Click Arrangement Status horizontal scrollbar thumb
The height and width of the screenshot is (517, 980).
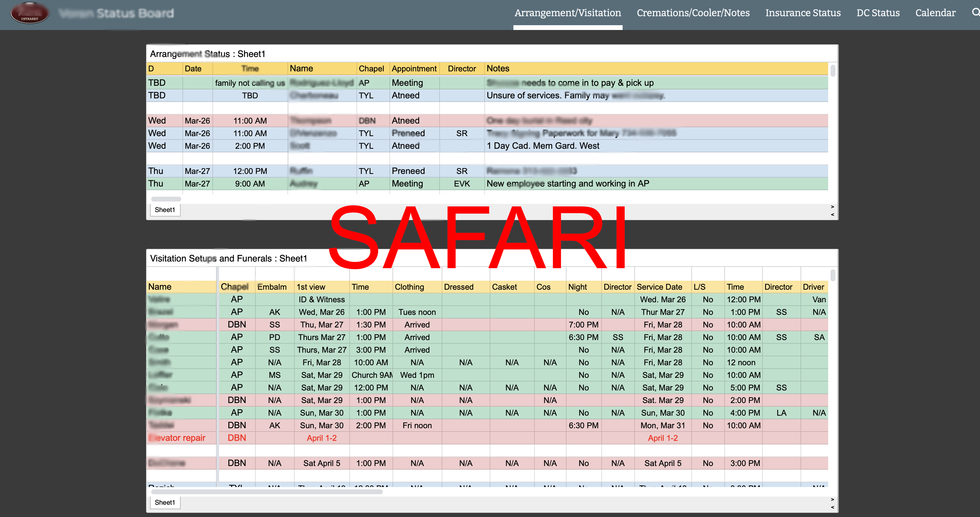[x=166, y=199]
